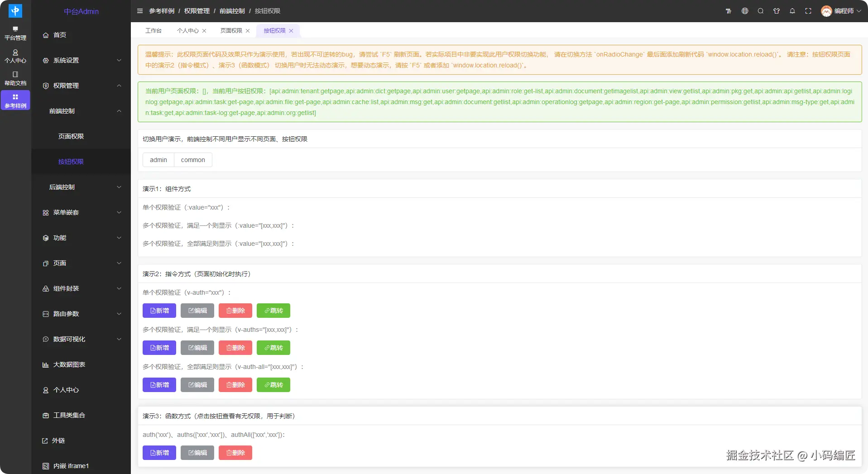The height and width of the screenshot is (474, 868).
Task: Click the 外链 external link icon
Action: coord(45,440)
